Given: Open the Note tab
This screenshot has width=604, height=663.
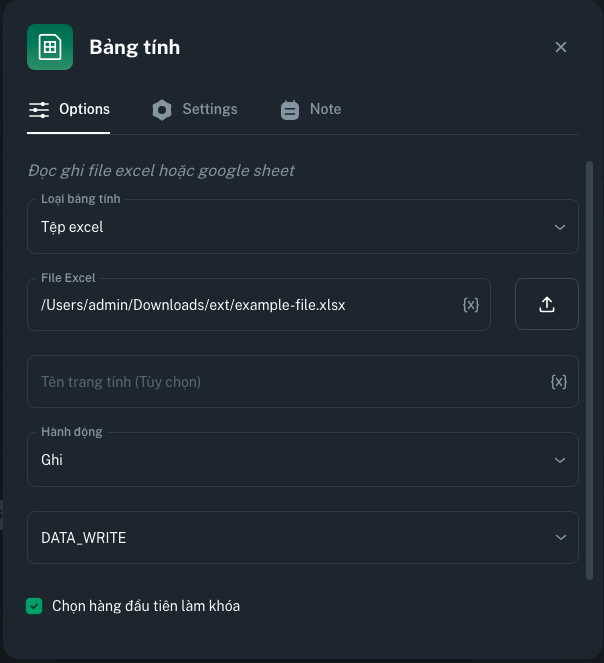Looking at the screenshot, I should (311, 110).
